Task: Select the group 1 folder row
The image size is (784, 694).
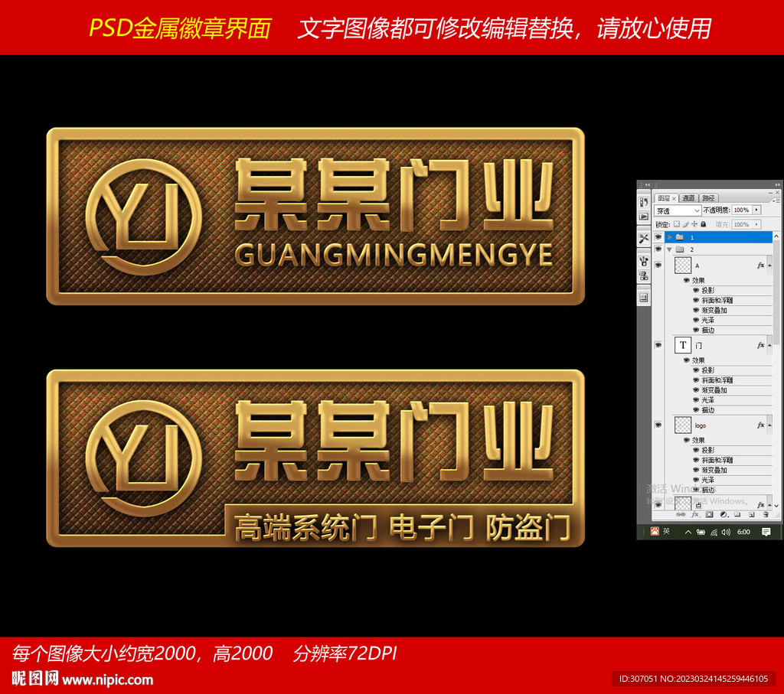Action: pos(718,237)
